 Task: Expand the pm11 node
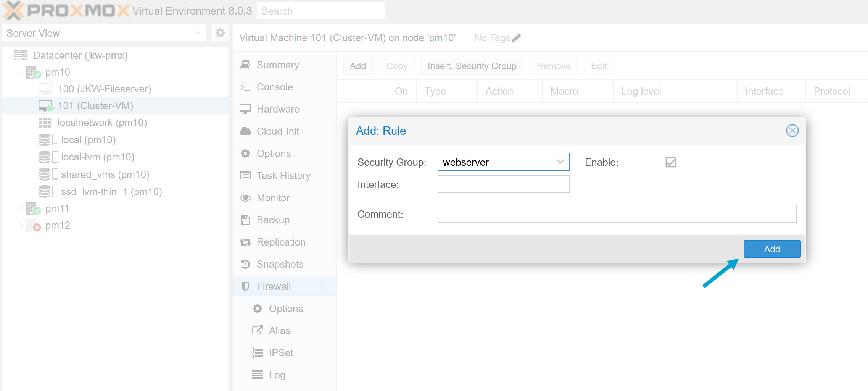click(21, 208)
